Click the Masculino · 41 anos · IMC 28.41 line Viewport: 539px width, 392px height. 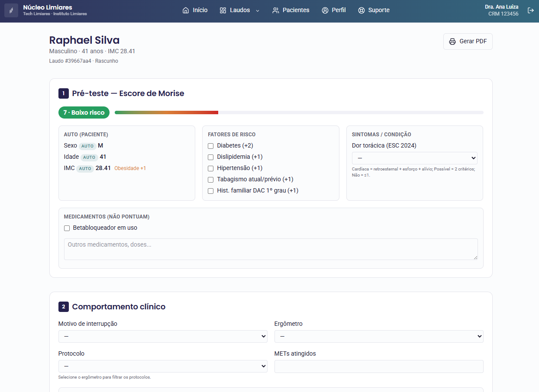pos(92,51)
